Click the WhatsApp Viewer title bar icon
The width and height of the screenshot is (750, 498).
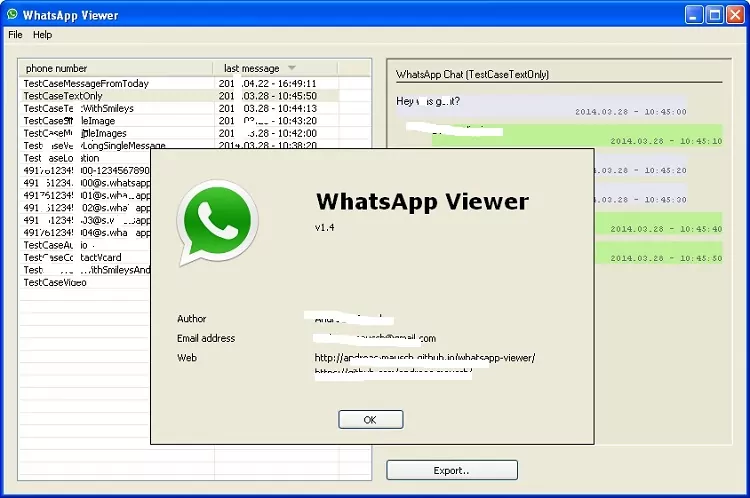tap(12, 14)
